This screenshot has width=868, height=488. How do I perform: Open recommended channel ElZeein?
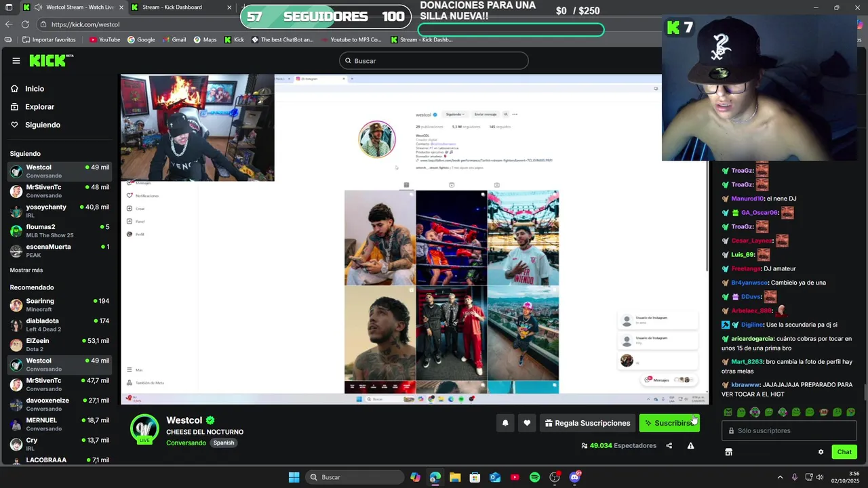pyautogui.click(x=60, y=345)
